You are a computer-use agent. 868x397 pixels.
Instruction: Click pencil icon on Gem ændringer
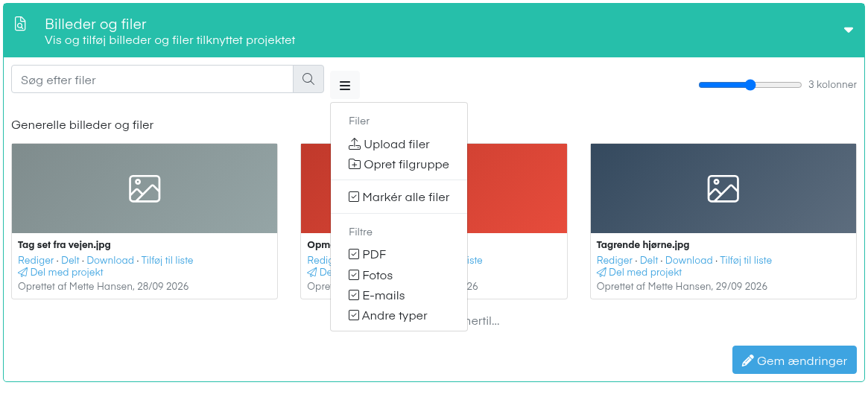[748, 361]
